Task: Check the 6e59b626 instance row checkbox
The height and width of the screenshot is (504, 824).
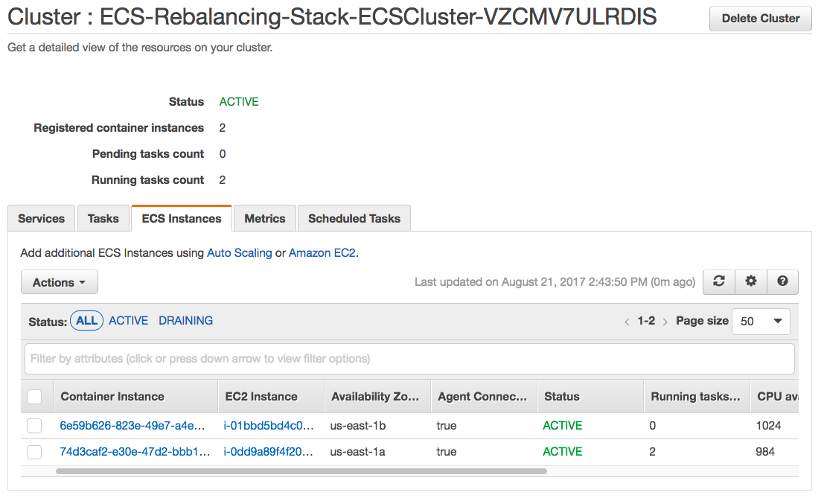Action: [x=34, y=426]
